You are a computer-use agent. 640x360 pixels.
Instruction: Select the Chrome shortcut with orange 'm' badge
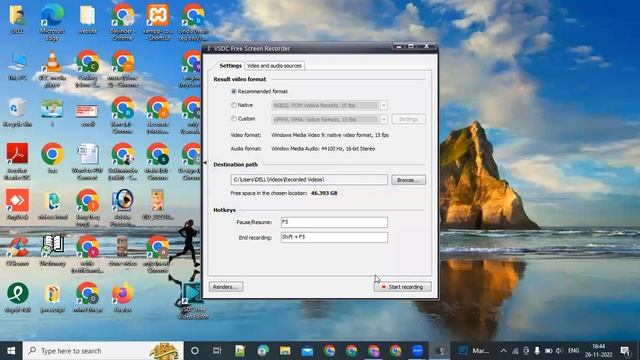point(122,69)
